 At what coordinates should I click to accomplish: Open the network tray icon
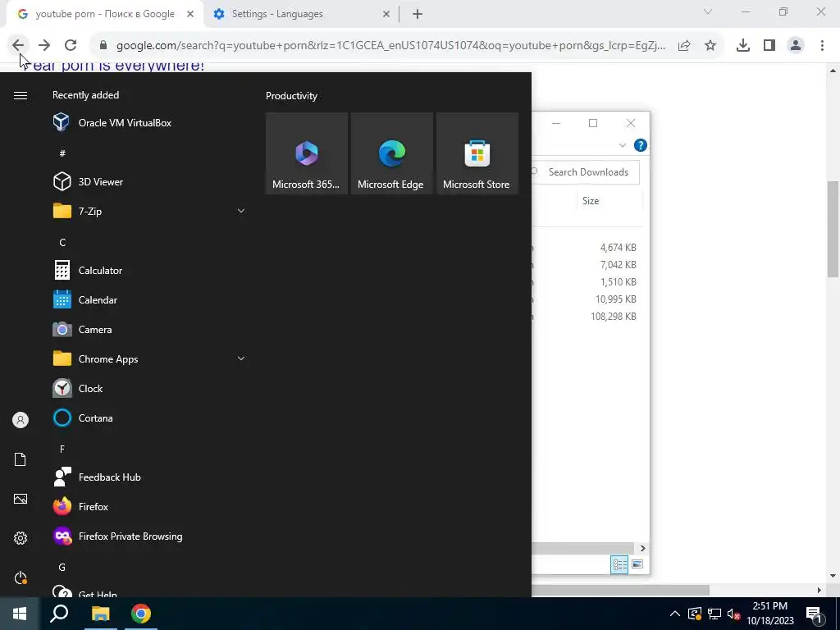[714, 614]
